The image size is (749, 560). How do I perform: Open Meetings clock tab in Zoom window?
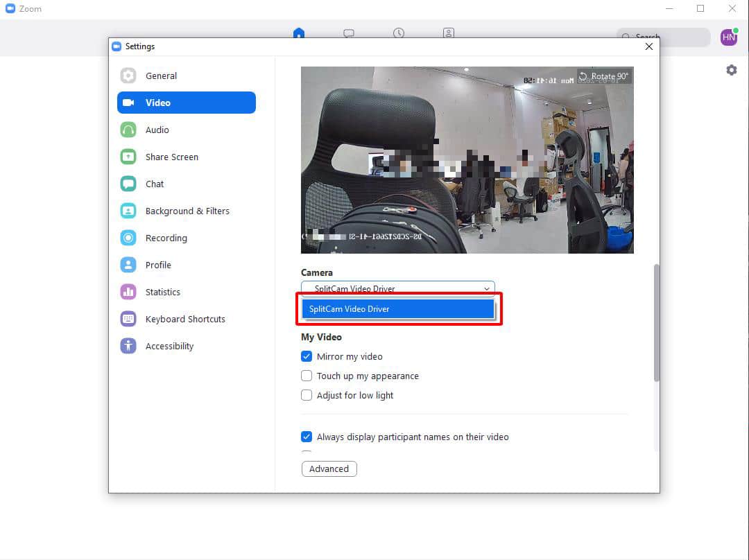point(399,33)
